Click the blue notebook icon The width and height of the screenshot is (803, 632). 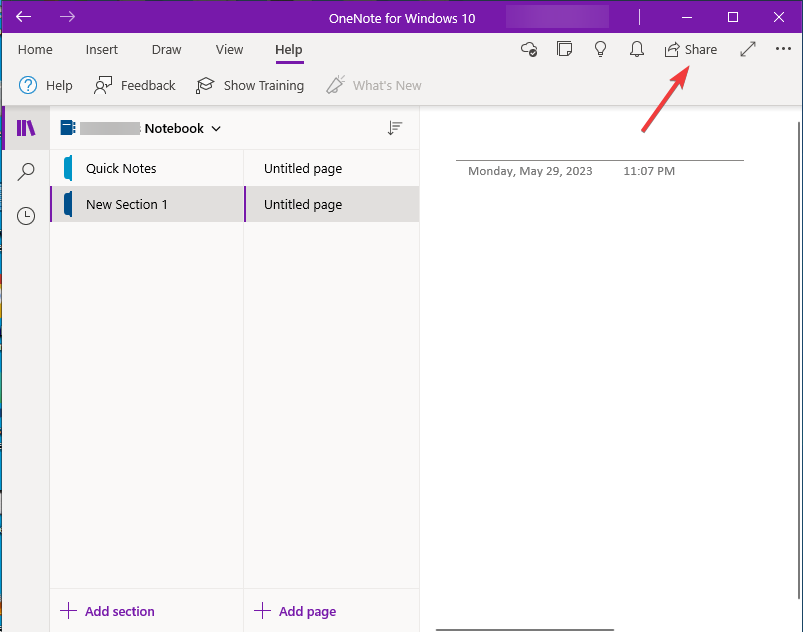(68, 128)
